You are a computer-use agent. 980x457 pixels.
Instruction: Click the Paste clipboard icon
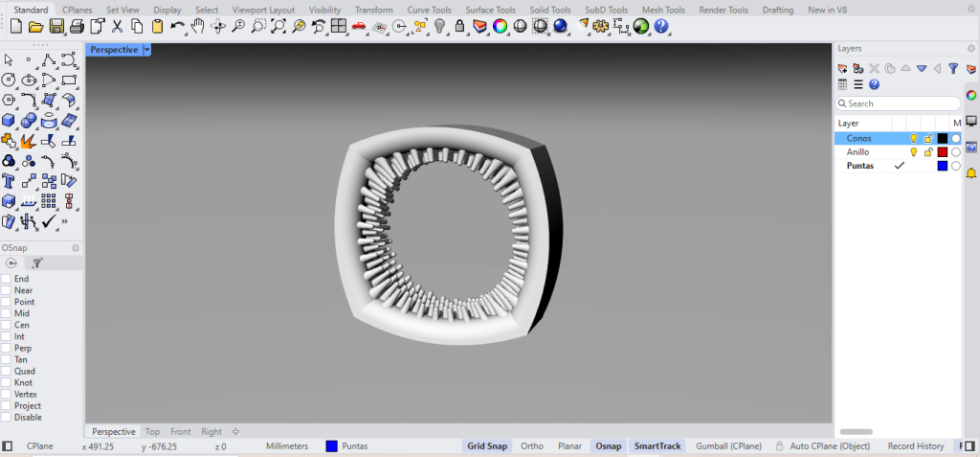158,26
